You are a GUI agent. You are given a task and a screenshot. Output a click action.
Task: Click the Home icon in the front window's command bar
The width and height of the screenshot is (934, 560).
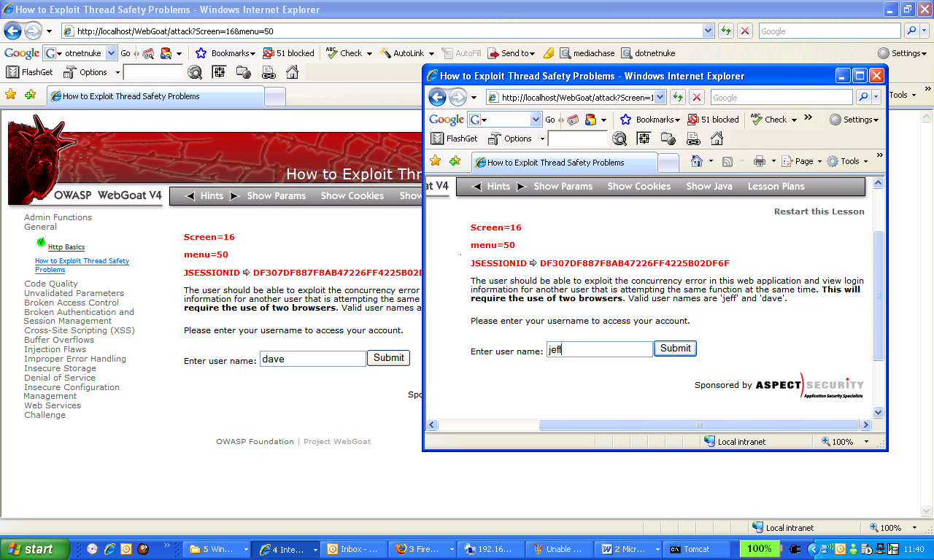pyautogui.click(x=697, y=161)
